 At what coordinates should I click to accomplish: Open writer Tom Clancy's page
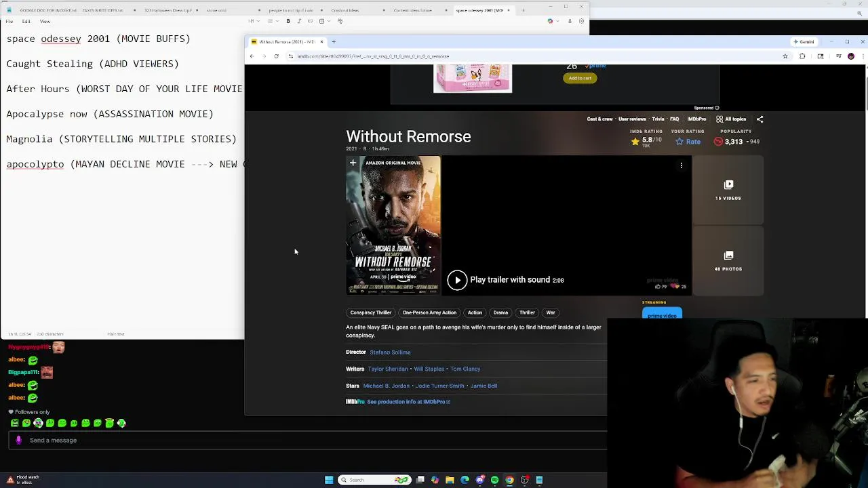[x=465, y=369]
